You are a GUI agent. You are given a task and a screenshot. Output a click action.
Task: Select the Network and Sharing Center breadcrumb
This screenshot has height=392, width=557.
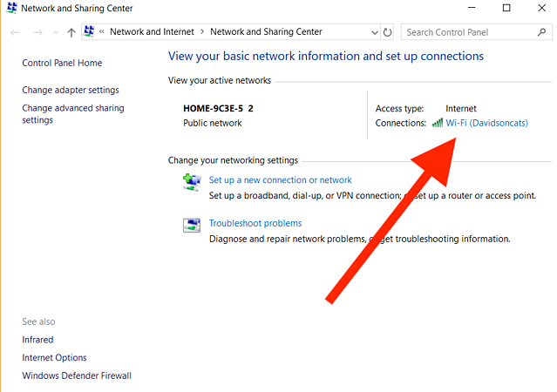(x=266, y=32)
